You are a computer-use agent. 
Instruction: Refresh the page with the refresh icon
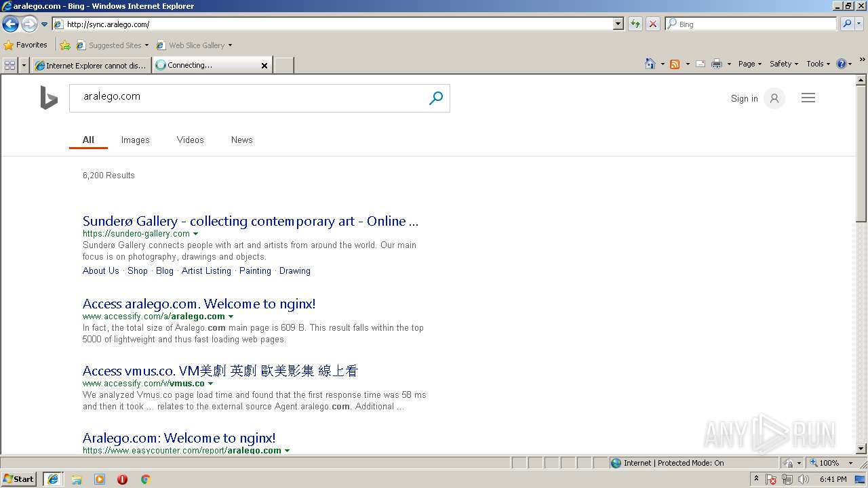[635, 24]
